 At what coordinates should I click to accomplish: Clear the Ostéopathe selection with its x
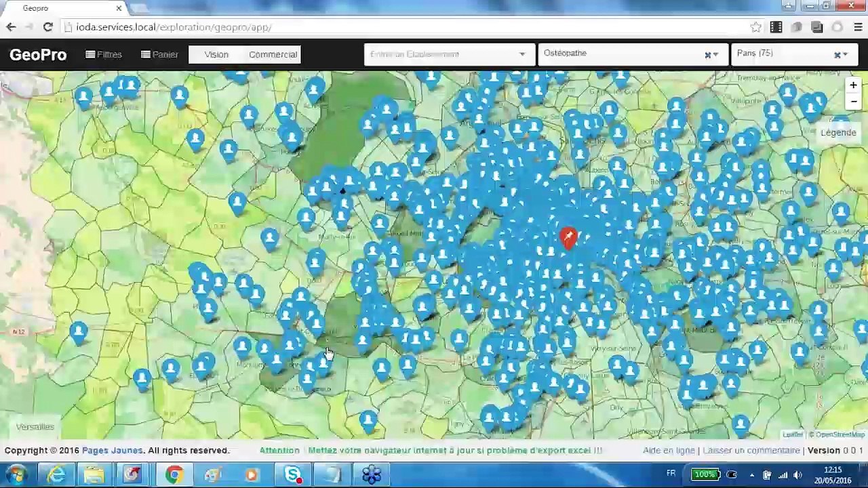tap(707, 55)
